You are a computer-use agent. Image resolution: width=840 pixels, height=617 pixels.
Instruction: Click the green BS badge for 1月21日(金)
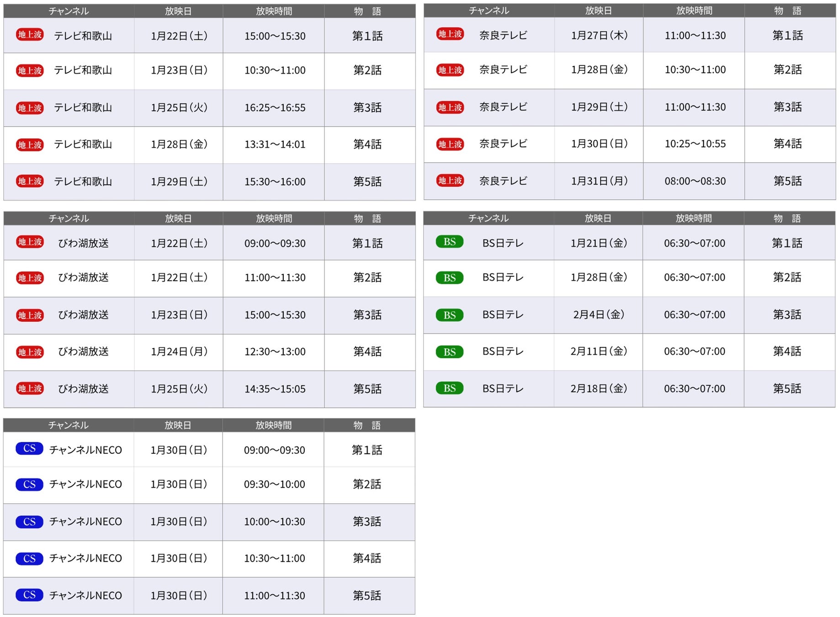point(450,242)
